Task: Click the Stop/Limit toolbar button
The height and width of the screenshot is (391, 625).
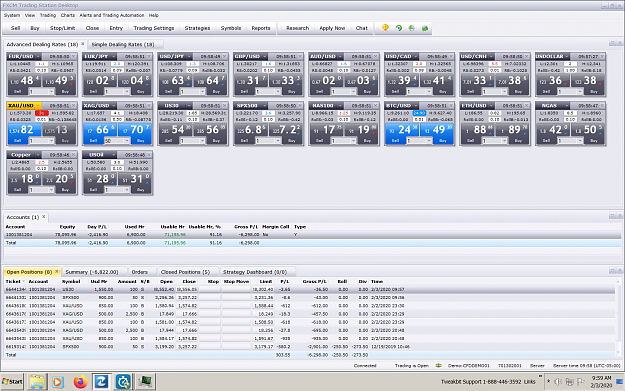Action: [62, 28]
